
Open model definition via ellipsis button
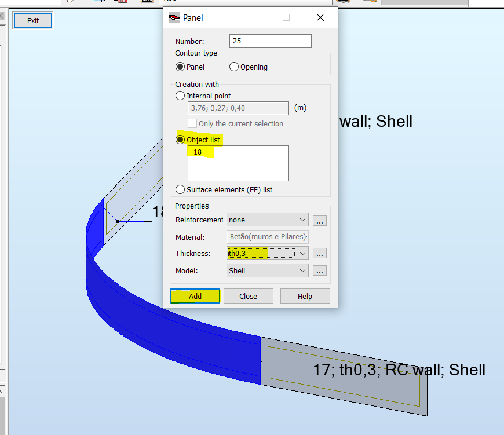[319, 270]
